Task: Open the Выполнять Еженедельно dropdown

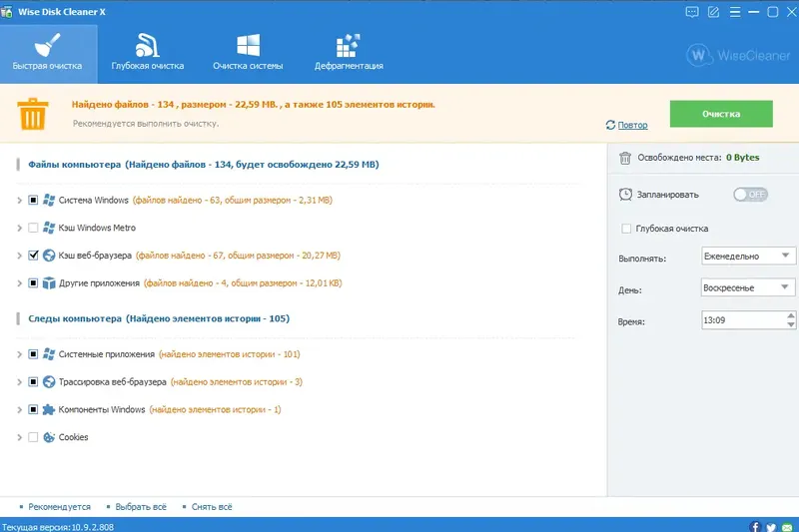Action: coord(748,256)
